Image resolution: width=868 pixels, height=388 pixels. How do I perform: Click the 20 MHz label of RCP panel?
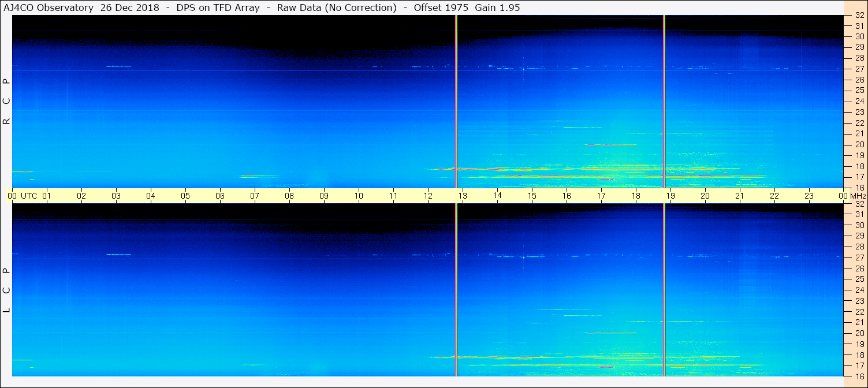(x=859, y=144)
